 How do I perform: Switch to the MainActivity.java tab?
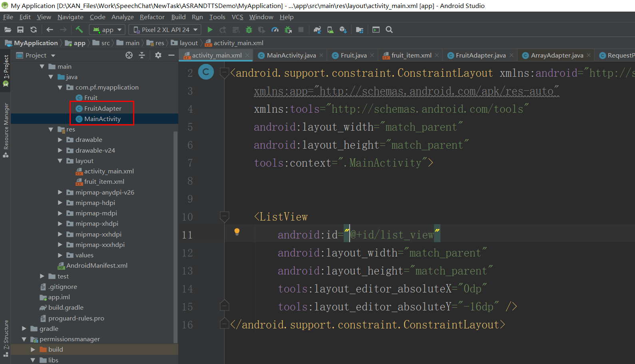tap(291, 55)
